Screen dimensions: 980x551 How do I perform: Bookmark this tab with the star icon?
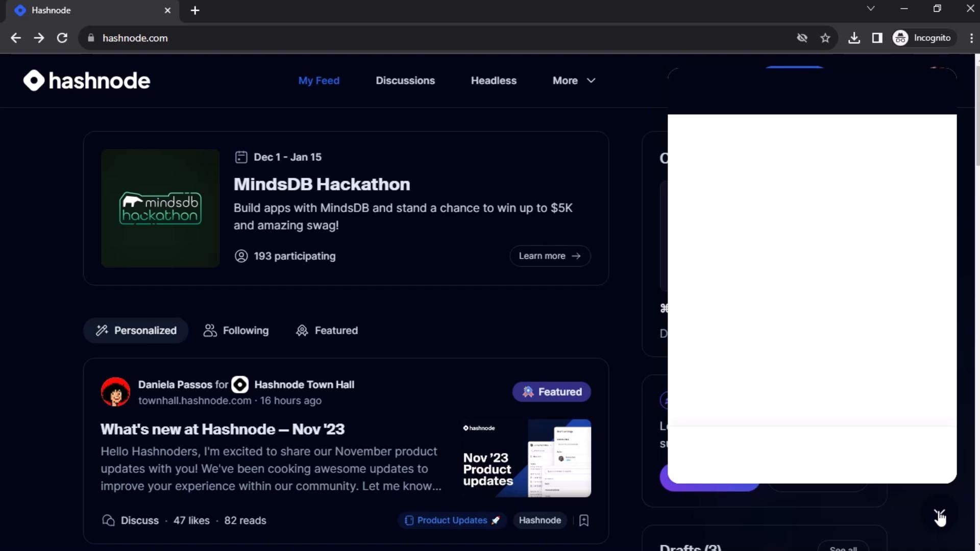pos(825,38)
